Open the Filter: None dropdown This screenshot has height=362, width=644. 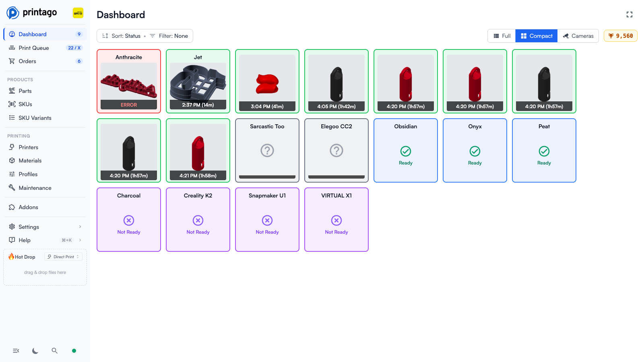click(x=169, y=36)
